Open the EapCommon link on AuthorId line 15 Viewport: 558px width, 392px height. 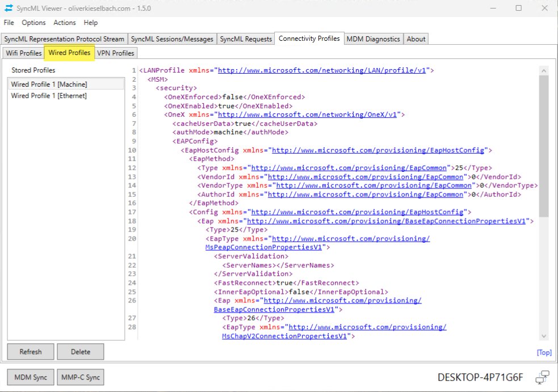pyautogui.click(x=366, y=194)
